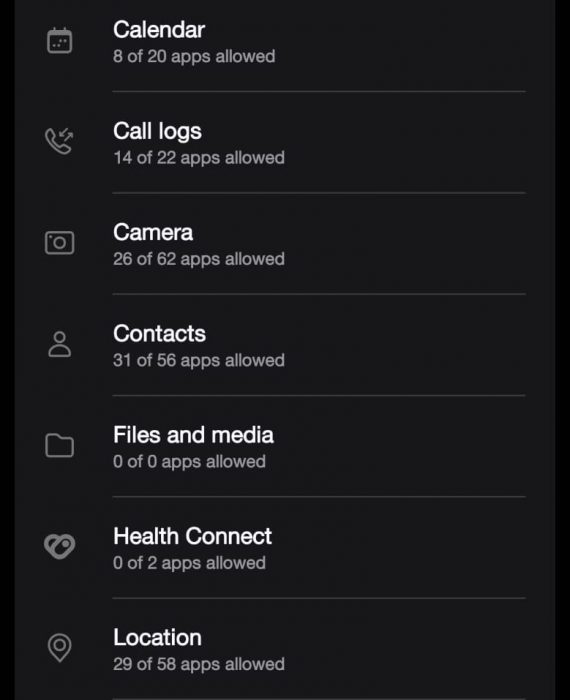Open Contacts permission list

pos(285,345)
